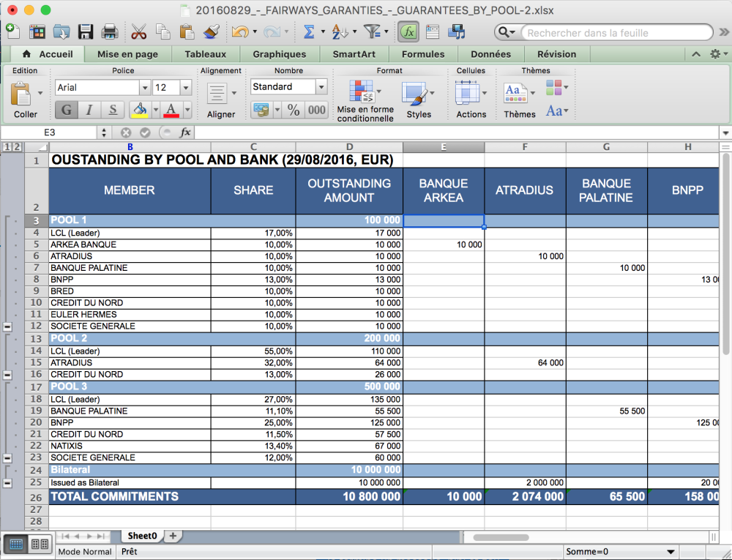Add a new sheet with plus button
This screenshot has width=732, height=560.
point(173,536)
